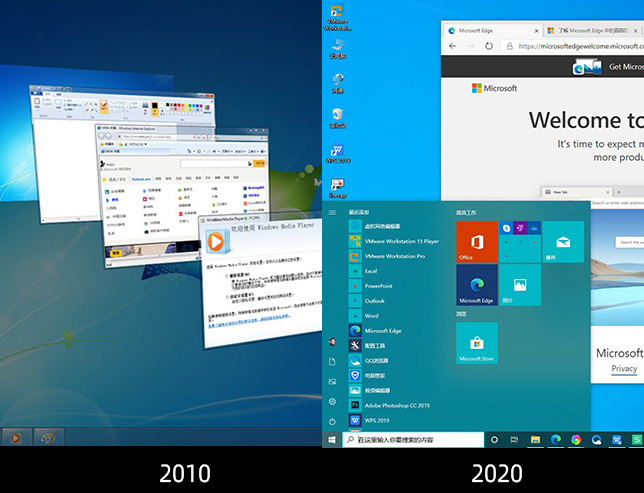Click the Privacy link in lower Edge page
The image size is (644, 493).
[x=624, y=368]
